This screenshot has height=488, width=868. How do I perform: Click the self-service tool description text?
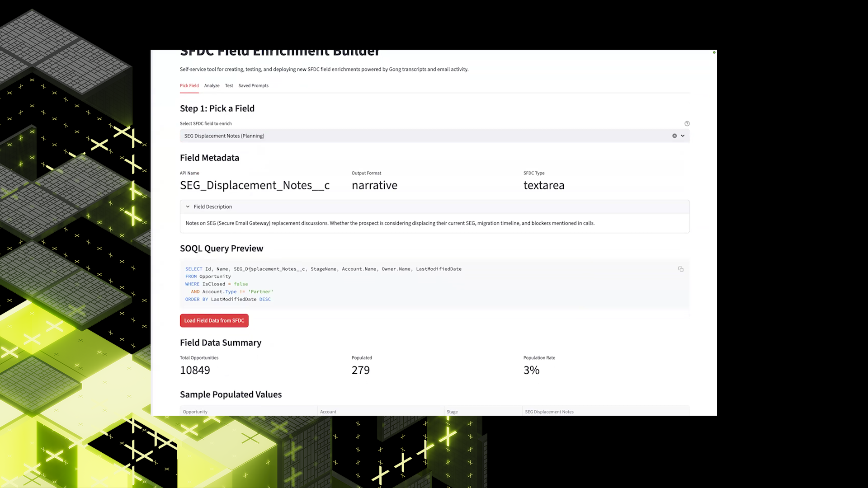coord(324,69)
